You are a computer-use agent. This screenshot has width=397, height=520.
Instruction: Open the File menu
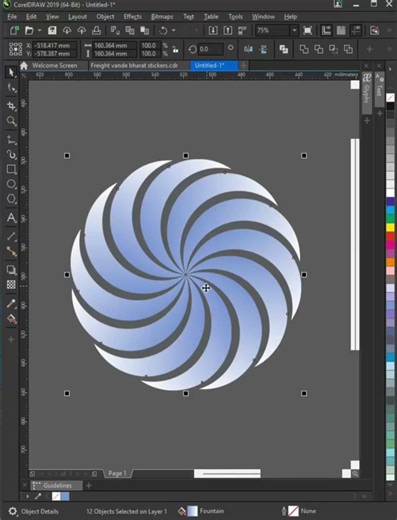(12, 17)
